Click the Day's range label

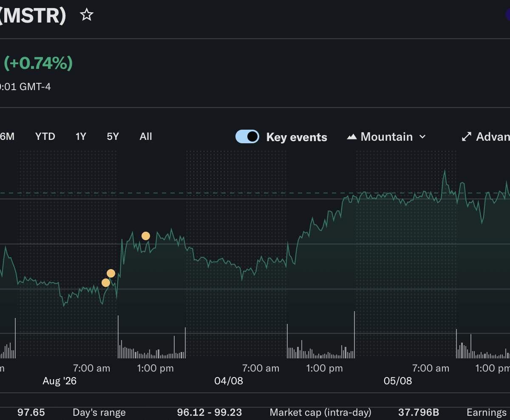[99, 412]
